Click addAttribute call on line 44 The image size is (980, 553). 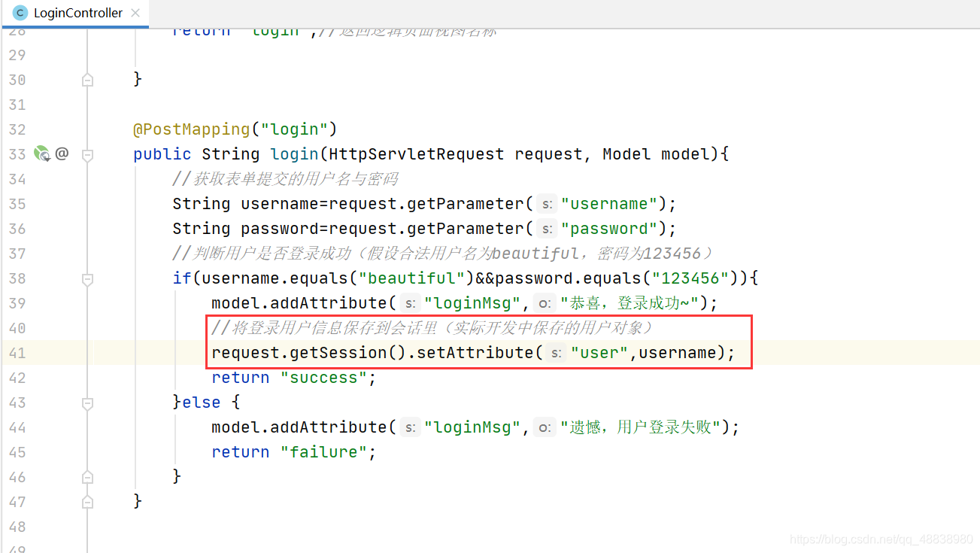click(329, 427)
